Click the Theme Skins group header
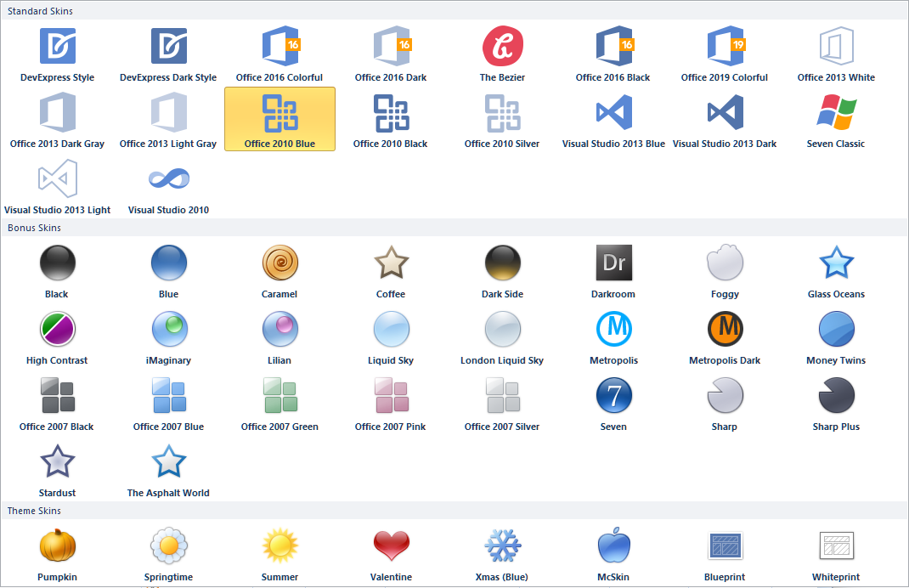 35,511
